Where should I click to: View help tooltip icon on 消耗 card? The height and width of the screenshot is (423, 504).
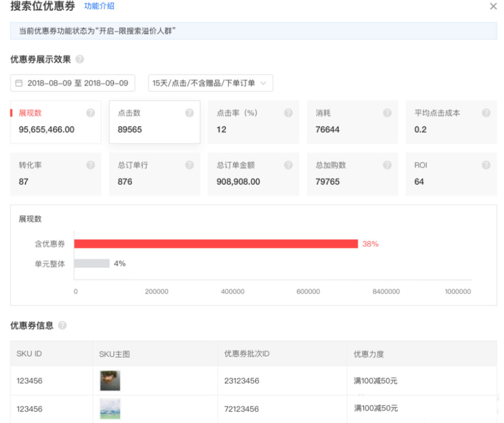[387, 113]
